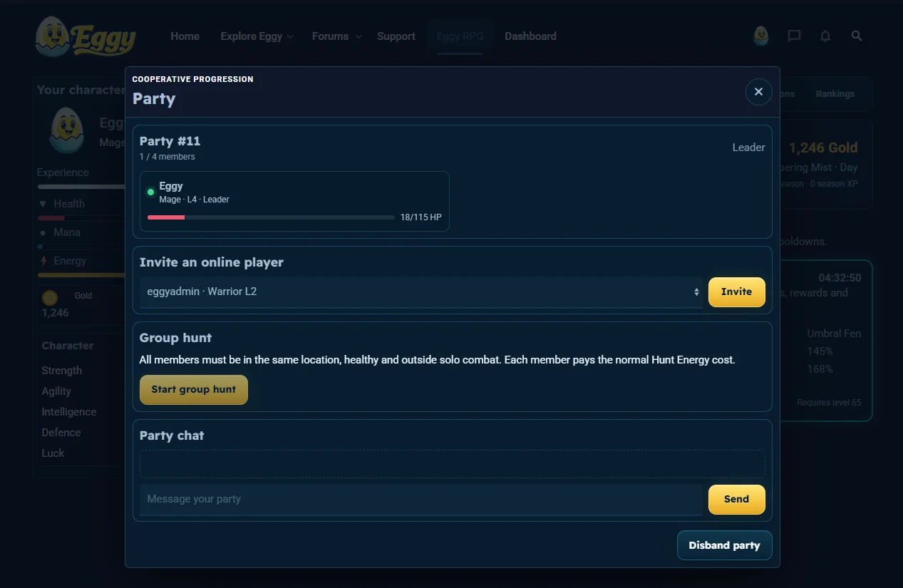The height and width of the screenshot is (588, 903).
Task: Select the Eggy party member card
Action: (x=294, y=202)
